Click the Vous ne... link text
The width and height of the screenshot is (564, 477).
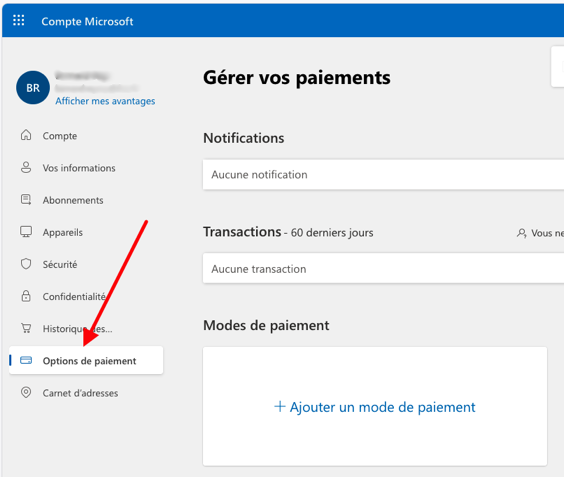coord(547,233)
